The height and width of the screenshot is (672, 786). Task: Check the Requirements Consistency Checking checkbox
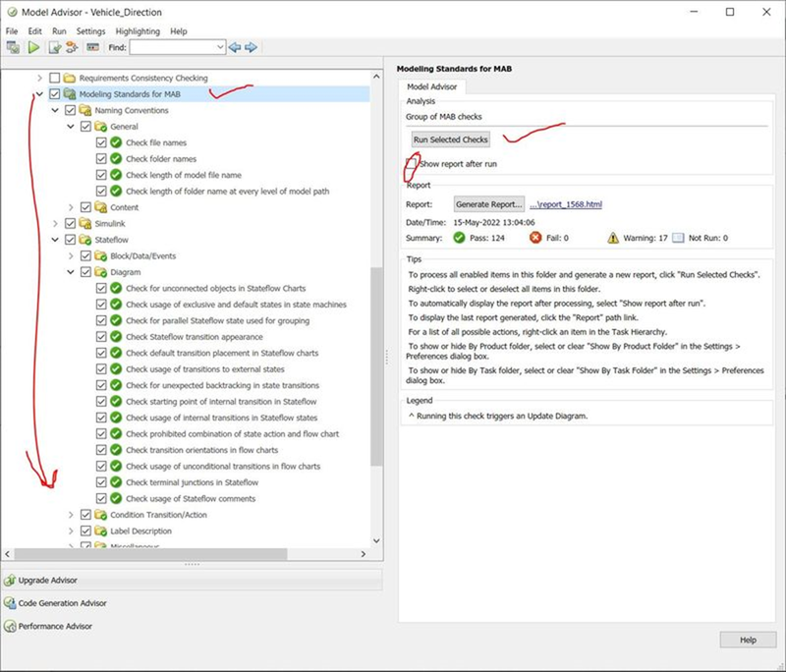click(x=55, y=79)
